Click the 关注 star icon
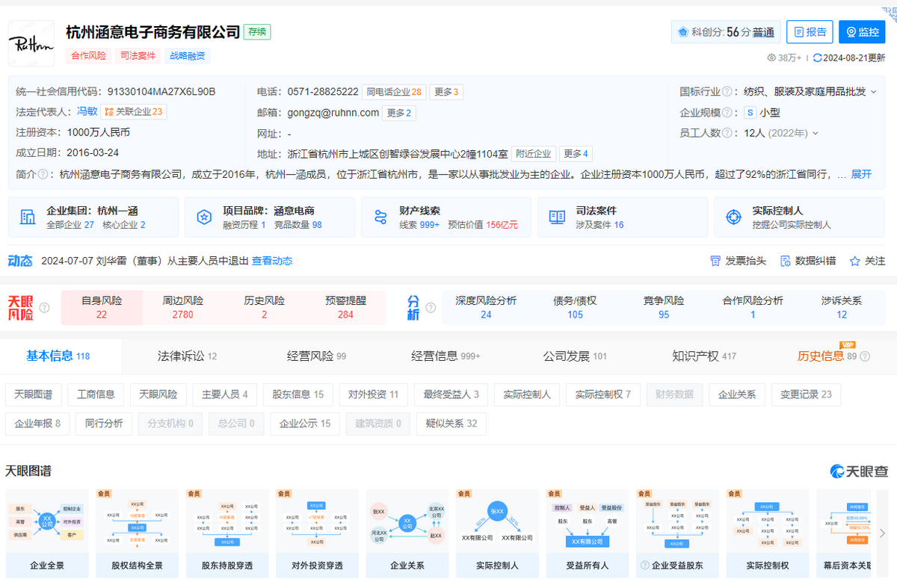897x588 pixels. pos(855,261)
